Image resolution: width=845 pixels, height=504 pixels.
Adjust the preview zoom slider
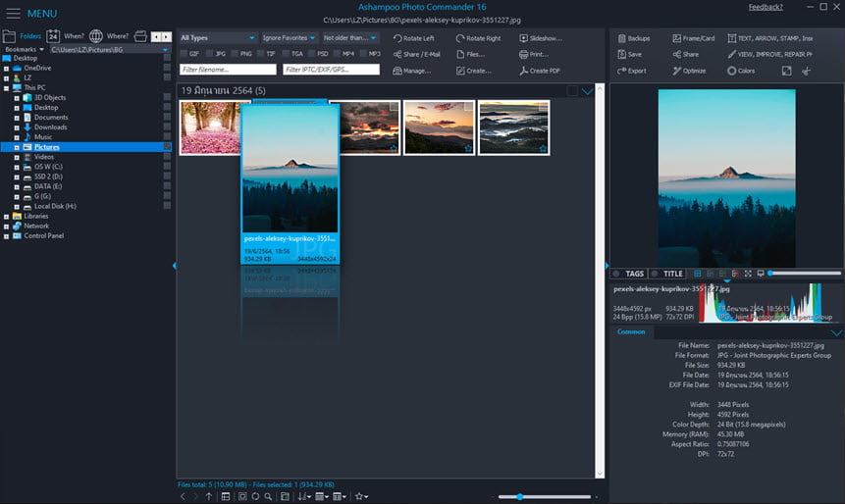coord(805,273)
